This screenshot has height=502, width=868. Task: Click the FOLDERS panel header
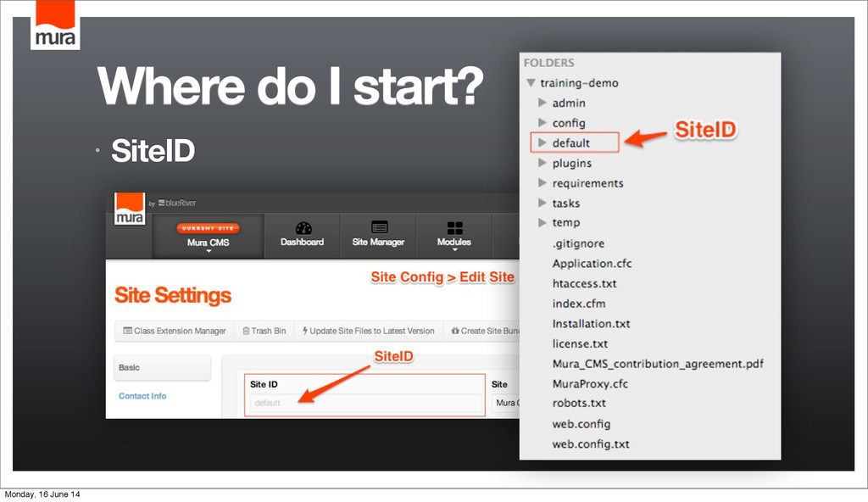[x=548, y=63]
